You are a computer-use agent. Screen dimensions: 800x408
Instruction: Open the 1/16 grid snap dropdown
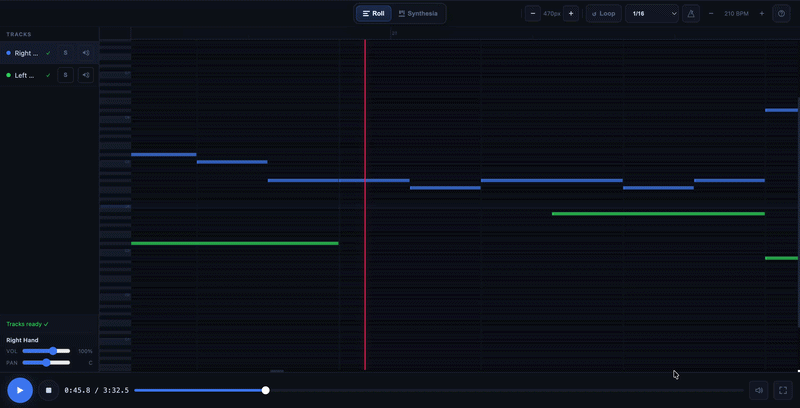point(652,14)
